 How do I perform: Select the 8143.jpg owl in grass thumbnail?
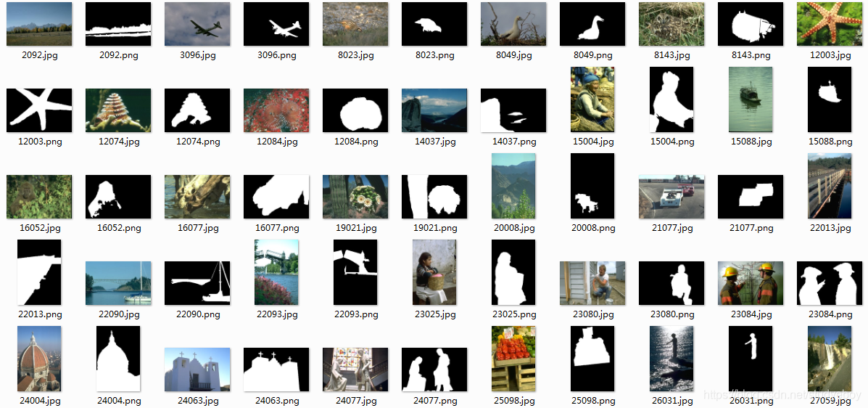tap(672, 24)
